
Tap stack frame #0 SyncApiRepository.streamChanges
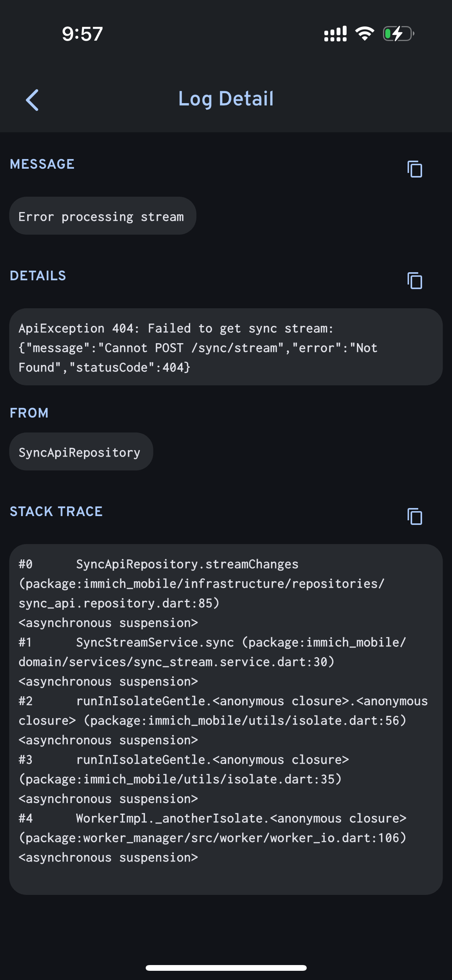pos(187,564)
